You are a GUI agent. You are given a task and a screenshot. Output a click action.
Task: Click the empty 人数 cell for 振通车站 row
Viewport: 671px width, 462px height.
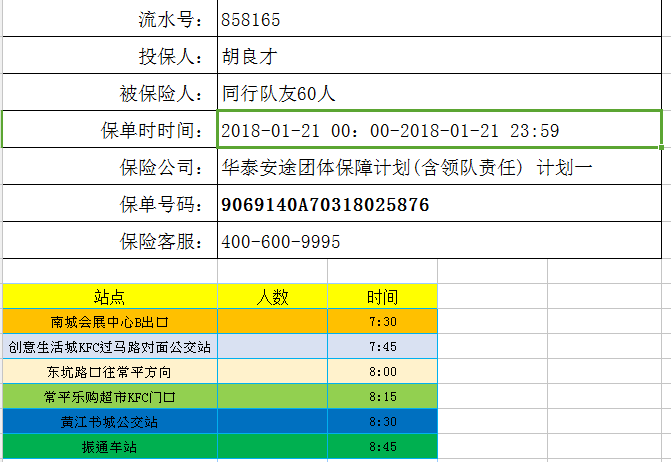273,447
